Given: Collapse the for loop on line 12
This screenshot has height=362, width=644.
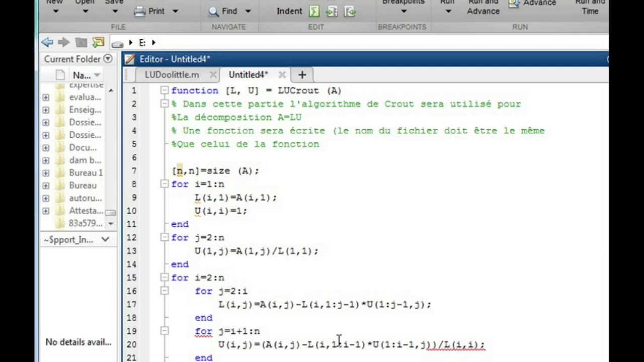Looking at the screenshot, I should (x=164, y=237).
